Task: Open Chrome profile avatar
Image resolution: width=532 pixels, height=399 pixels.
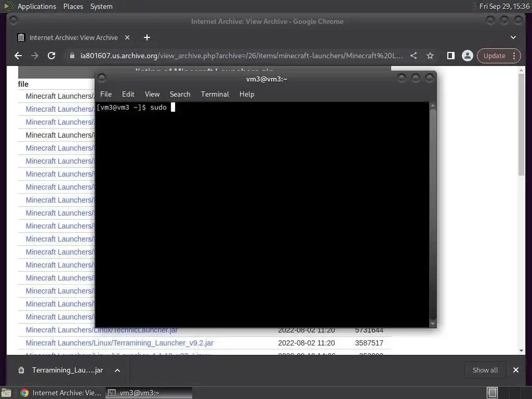Action: (467, 56)
